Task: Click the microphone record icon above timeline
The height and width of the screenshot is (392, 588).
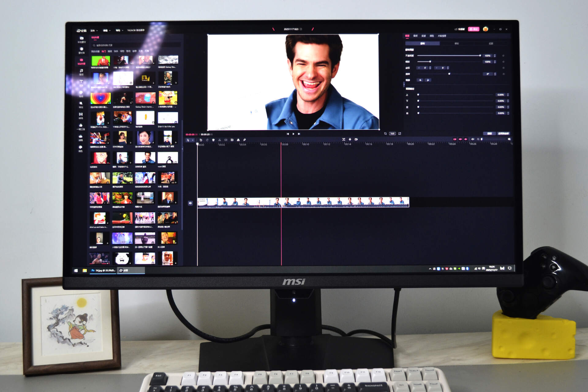Action: click(x=350, y=139)
